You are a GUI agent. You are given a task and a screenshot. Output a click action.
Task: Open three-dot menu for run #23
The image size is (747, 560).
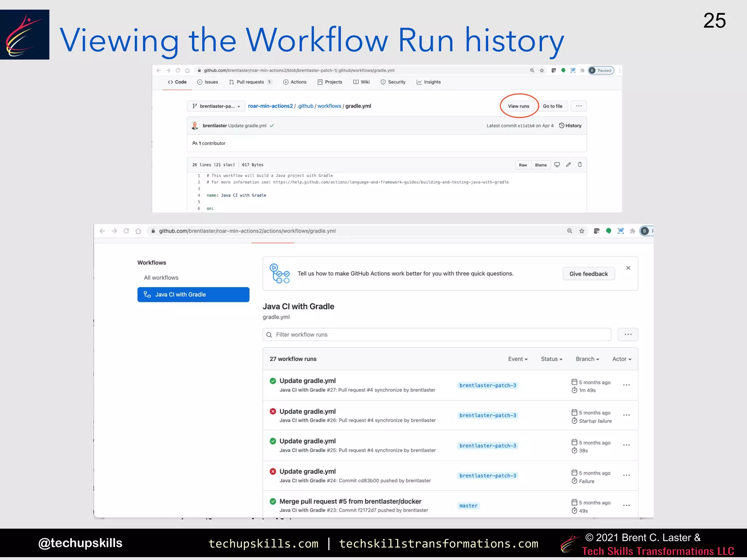[x=627, y=505]
